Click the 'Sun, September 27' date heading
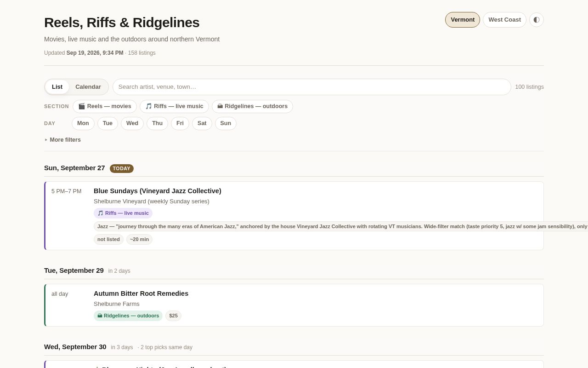The height and width of the screenshot is (368, 588). point(74,168)
